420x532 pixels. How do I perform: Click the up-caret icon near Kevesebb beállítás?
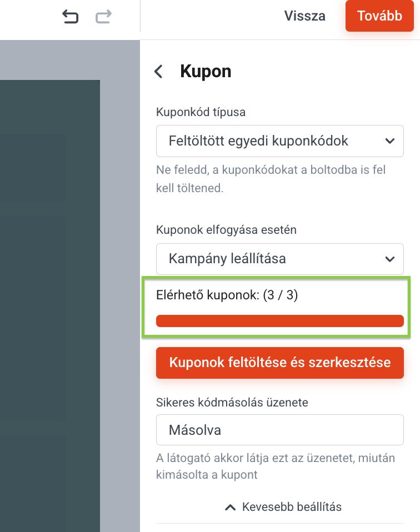coord(230,507)
